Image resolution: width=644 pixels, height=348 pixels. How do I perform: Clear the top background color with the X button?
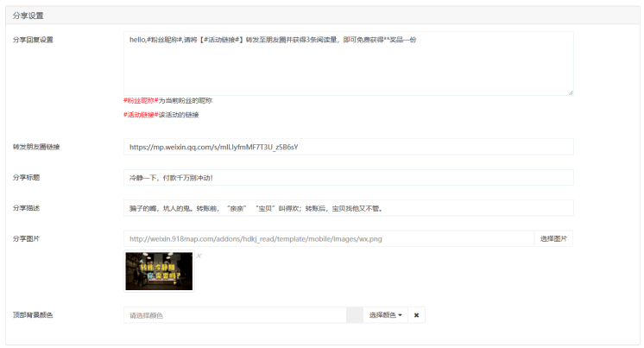tap(416, 315)
